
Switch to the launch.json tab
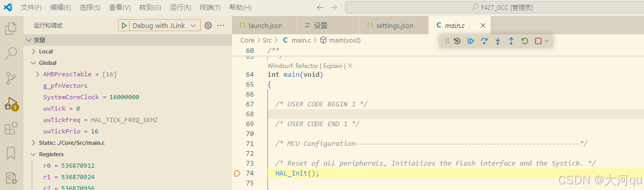pyautogui.click(x=264, y=25)
